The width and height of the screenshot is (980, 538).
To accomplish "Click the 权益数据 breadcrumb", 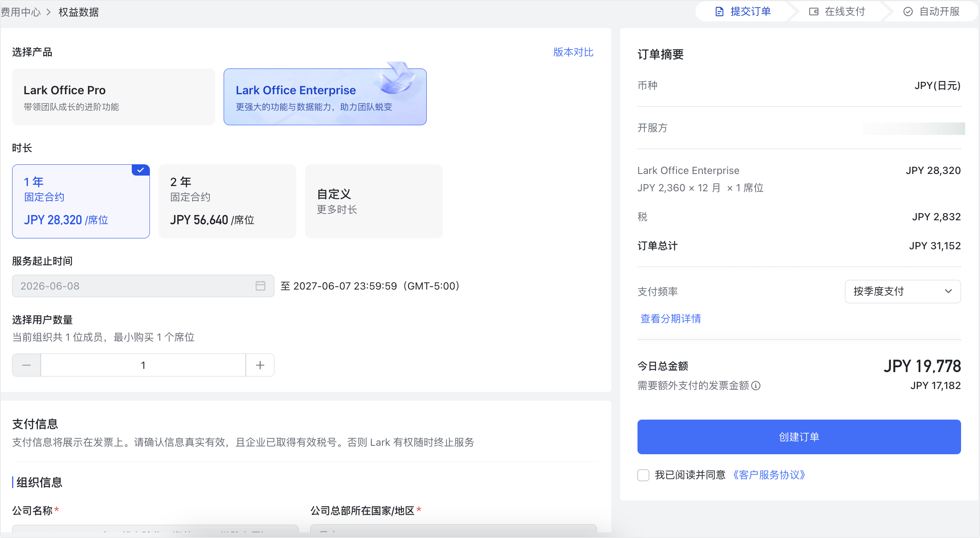I will pyautogui.click(x=79, y=12).
